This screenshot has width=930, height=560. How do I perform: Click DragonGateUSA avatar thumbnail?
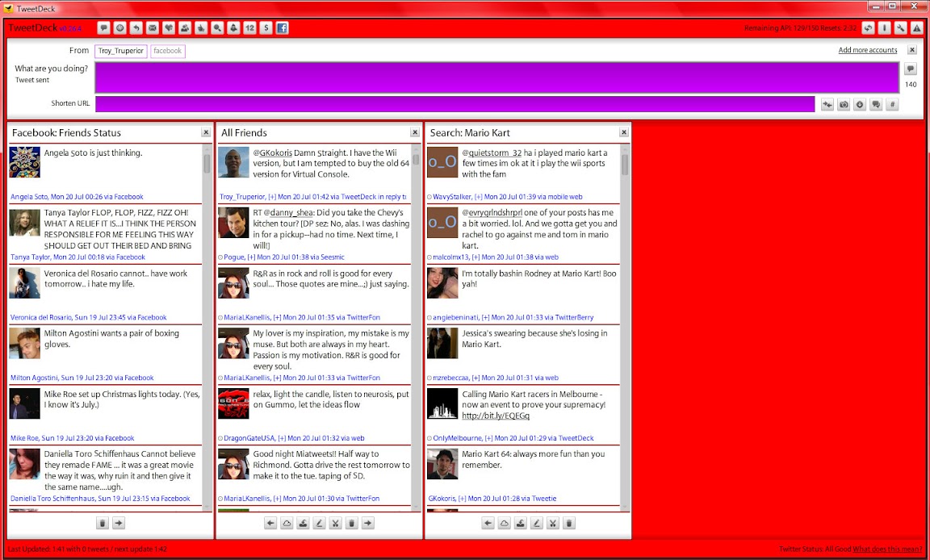(233, 403)
